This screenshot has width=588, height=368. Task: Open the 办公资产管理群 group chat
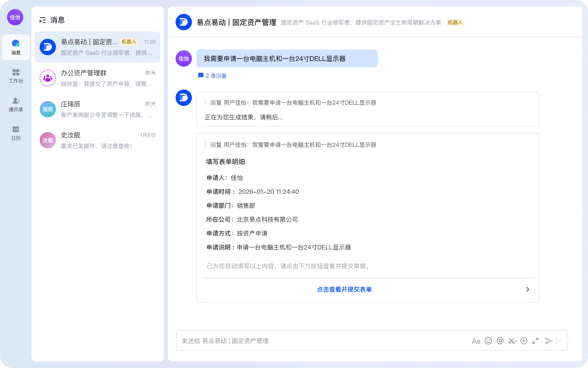click(97, 78)
